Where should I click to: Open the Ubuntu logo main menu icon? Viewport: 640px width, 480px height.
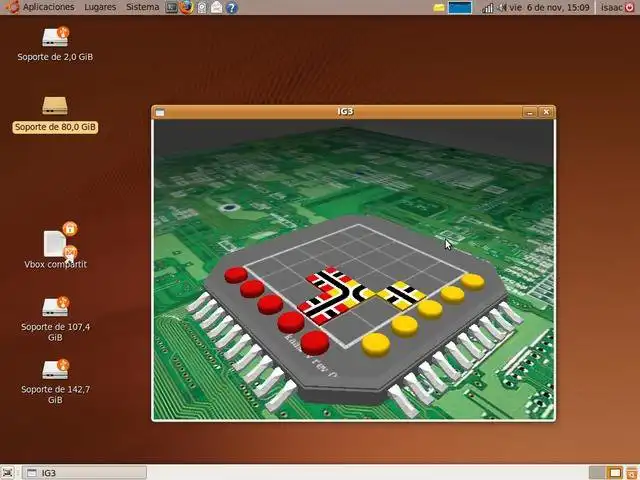[x=12, y=7]
